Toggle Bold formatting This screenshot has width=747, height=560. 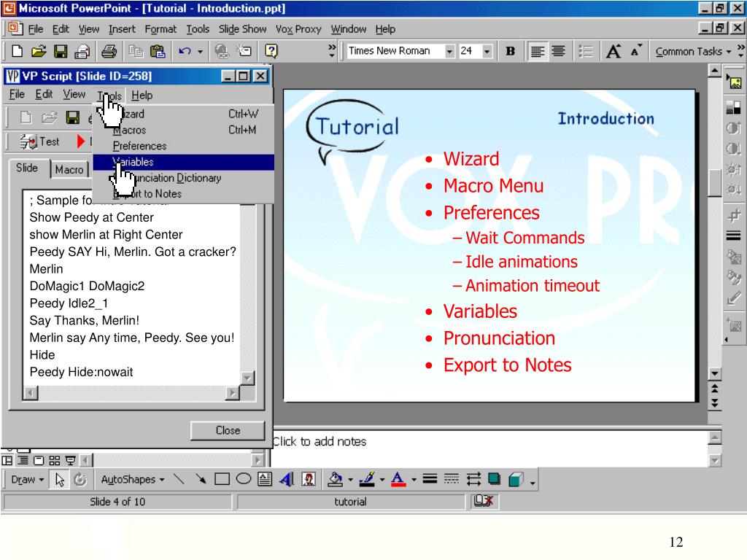point(510,51)
